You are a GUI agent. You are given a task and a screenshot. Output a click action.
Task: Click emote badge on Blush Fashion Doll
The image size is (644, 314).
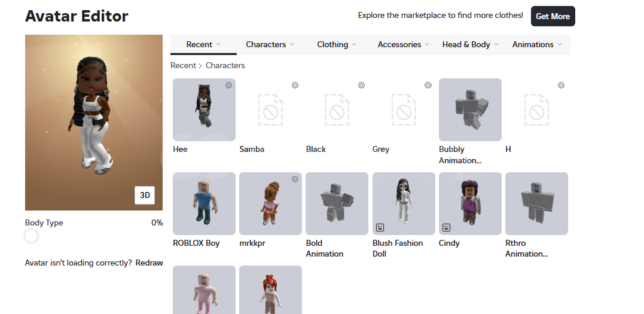(380, 227)
